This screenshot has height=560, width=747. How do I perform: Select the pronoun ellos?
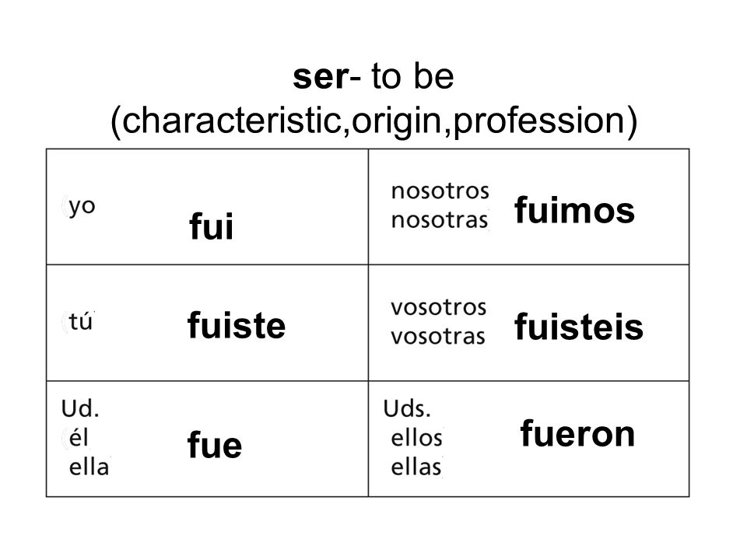click(x=417, y=438)
